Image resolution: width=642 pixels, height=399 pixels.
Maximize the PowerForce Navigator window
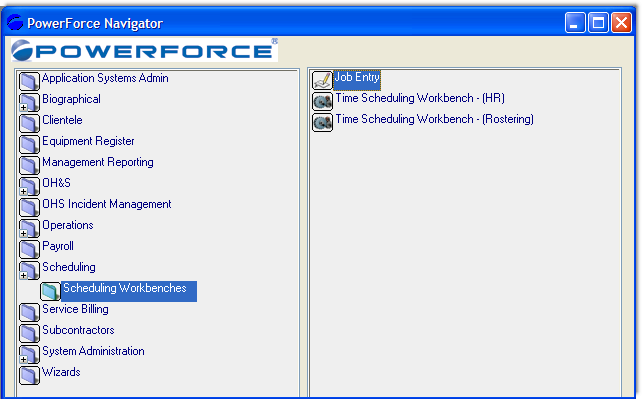click(598, 23)
